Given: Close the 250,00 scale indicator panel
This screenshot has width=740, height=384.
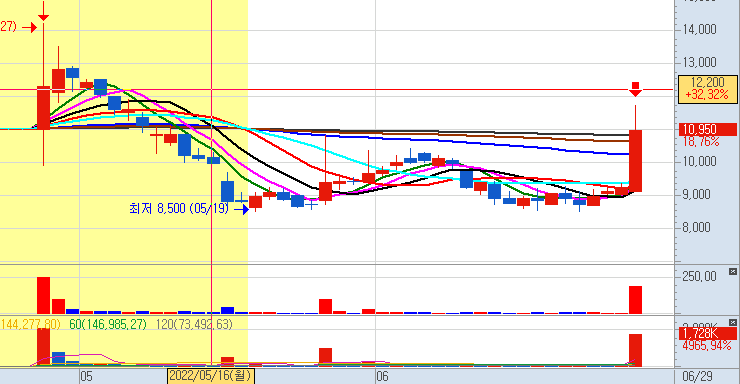Looking at the screenshot, I should [x=732, y=271].
